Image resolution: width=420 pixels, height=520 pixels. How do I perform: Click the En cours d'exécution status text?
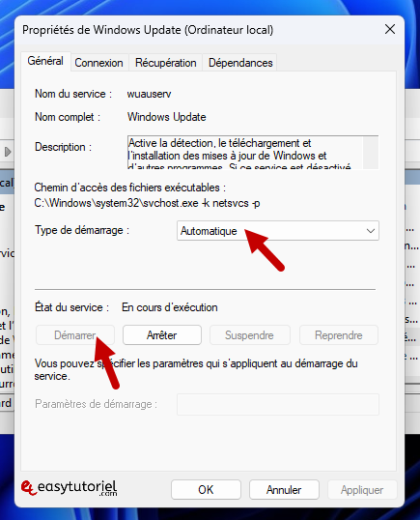[x=170, y=307]
